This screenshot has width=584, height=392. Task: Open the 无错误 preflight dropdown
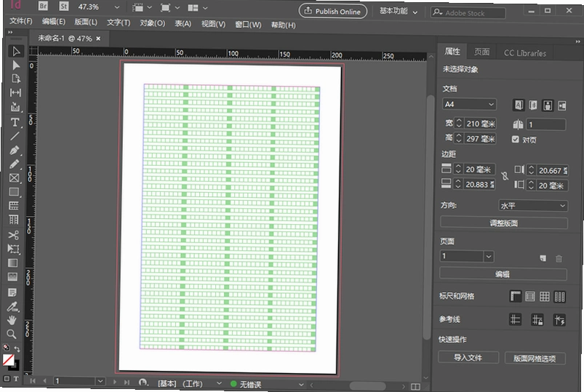[301, 385]
